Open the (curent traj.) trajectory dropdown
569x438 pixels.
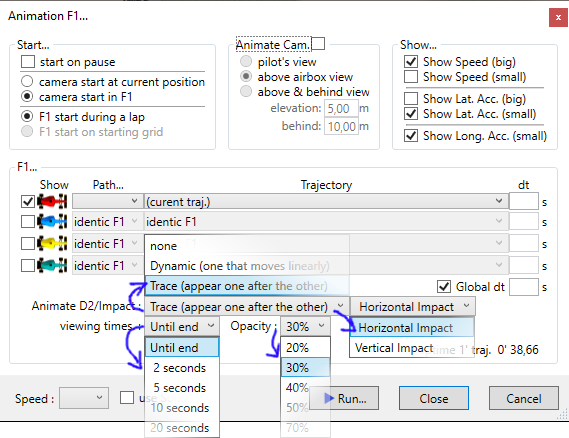pos(326,201)
